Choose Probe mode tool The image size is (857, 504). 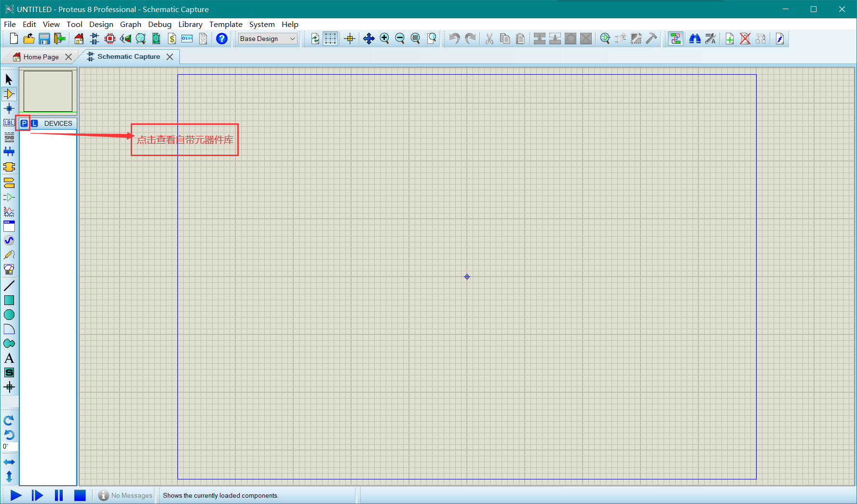(9, 255)
